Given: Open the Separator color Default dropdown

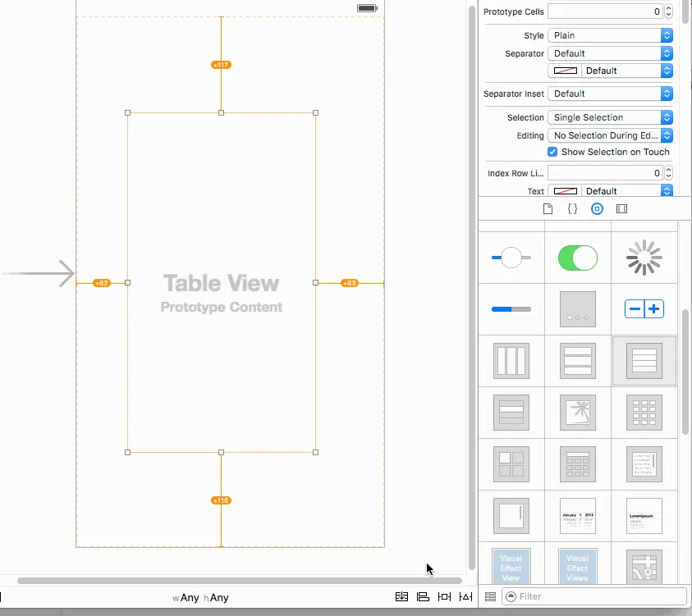Looking at the screenshot, I should (627, 71).
